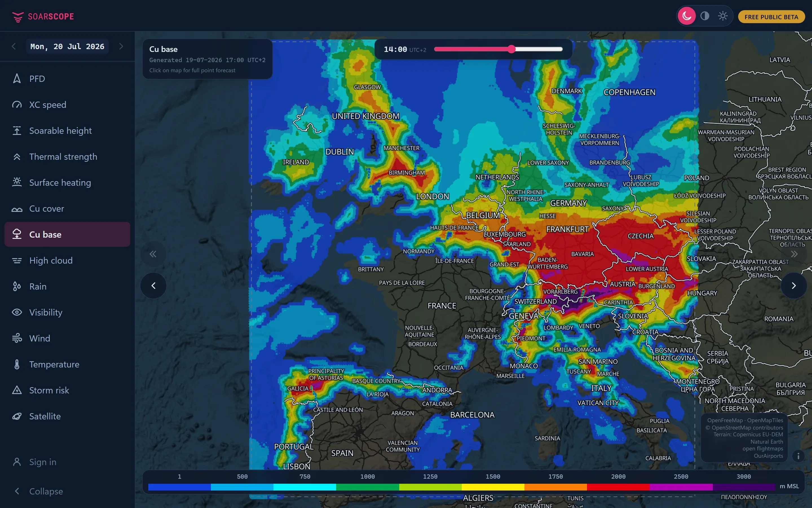The width and height of the screenshot is (812, 508).
Task: Click the green 1000 legend color band
Action: click(367, 487)
